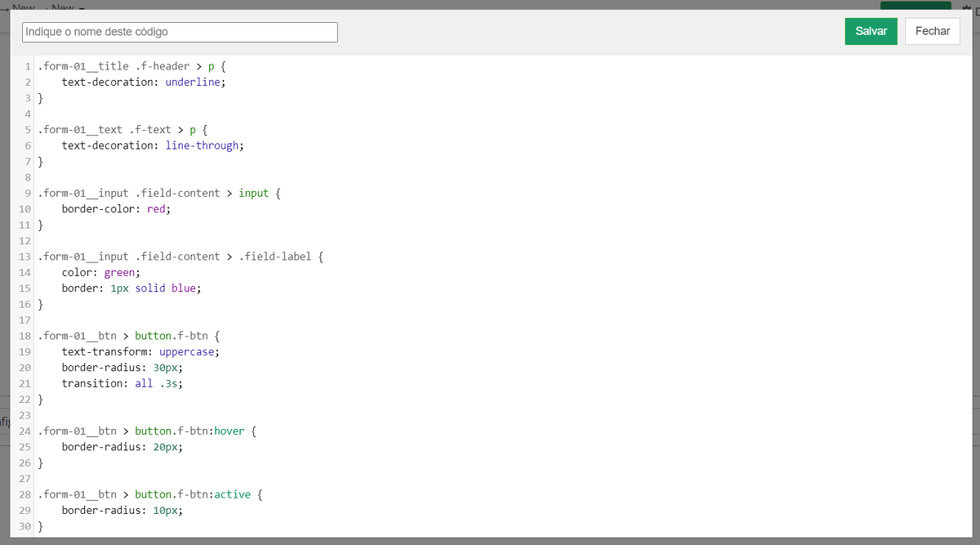980x545 pixels.
Task: Click the .field-label selector on line 13
Action: click(276, 257)
